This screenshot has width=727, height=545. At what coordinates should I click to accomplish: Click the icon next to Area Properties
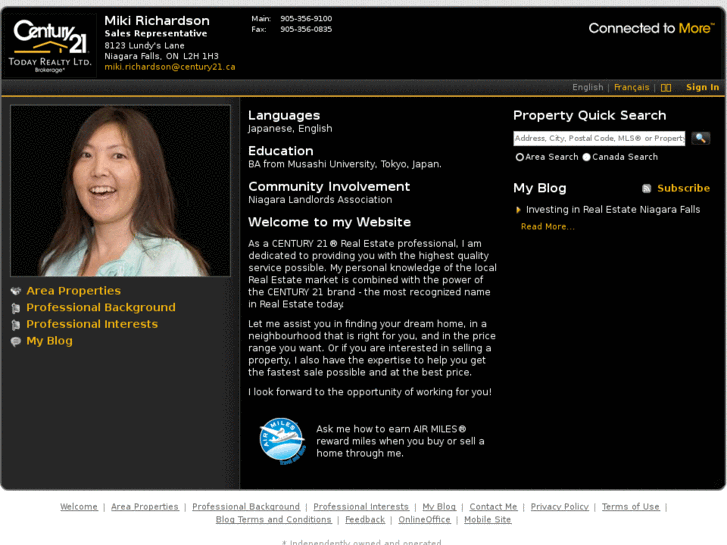(x=15, y=292)
